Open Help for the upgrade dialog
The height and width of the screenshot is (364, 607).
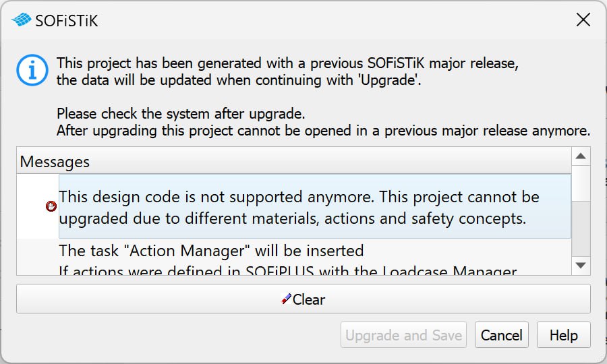coord(563,335)
